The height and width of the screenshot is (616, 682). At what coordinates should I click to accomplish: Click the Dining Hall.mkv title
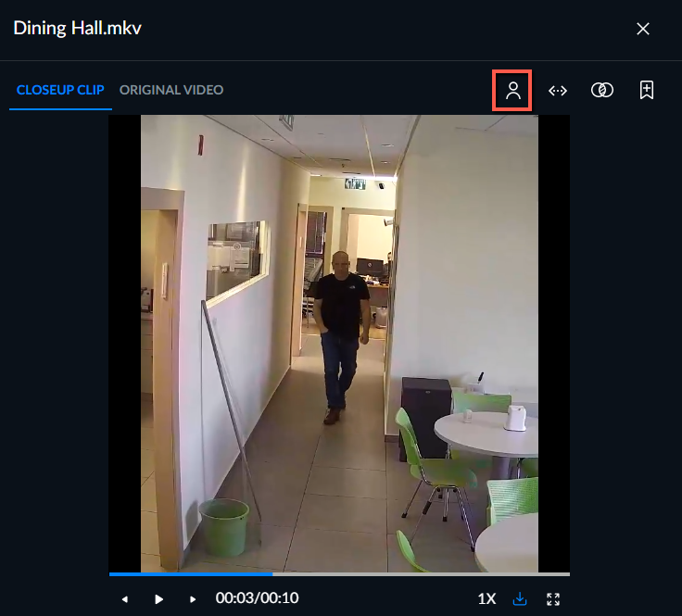78,29
